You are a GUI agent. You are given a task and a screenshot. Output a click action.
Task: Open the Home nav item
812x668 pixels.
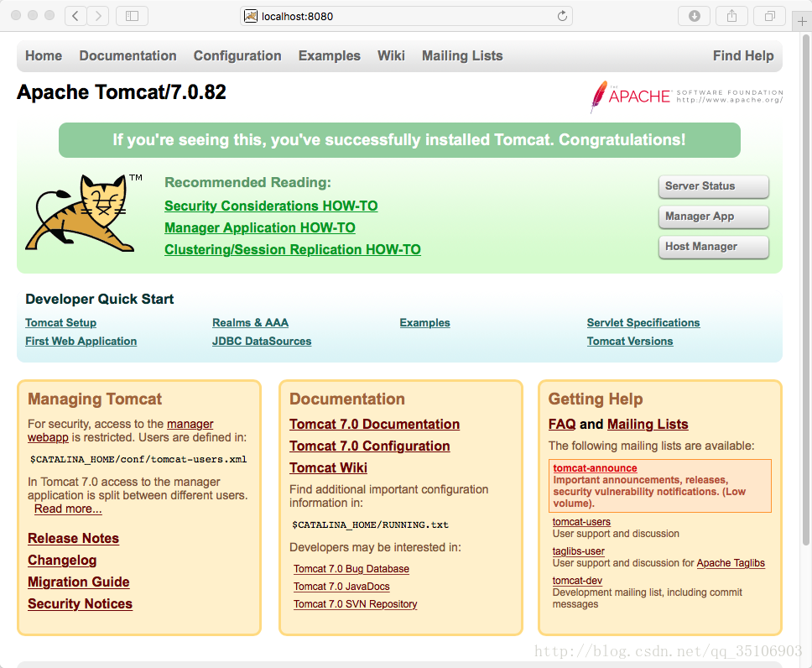click(x=44, y=55)
